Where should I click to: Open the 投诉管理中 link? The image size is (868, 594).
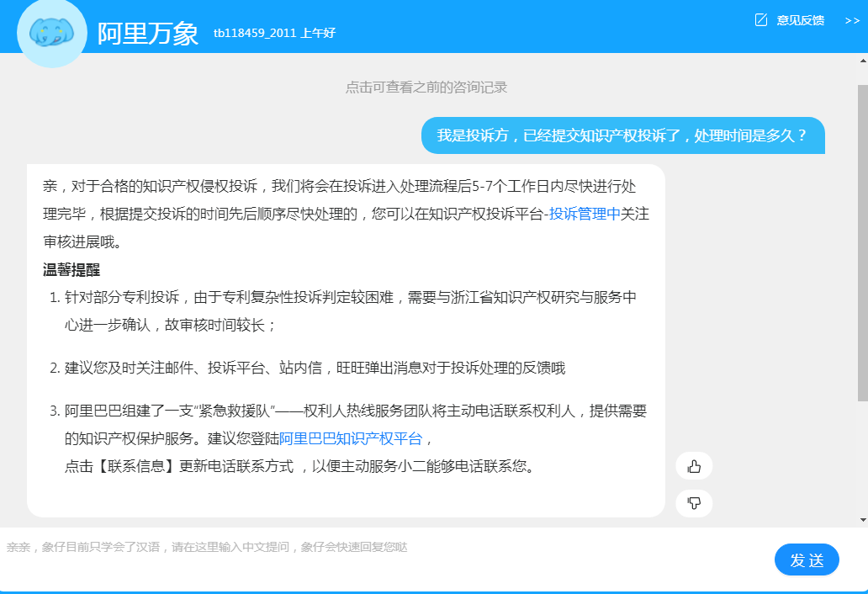click(x=584, y=214)
